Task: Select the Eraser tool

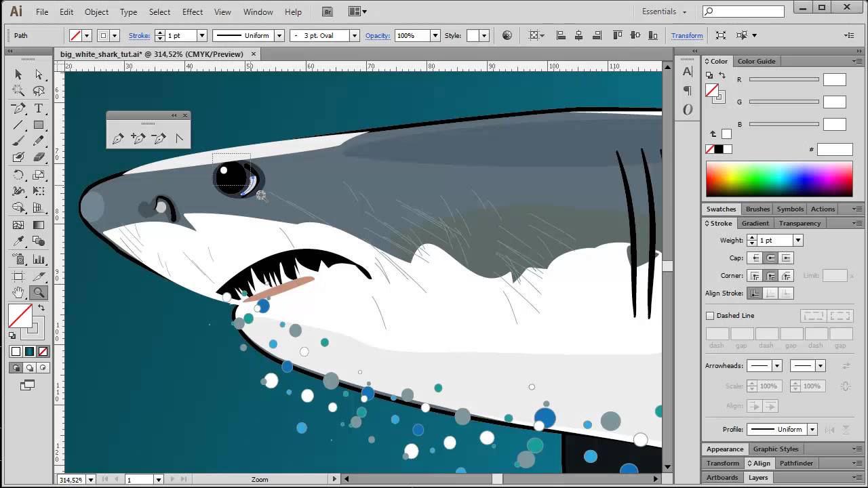Action: [39, 157]
